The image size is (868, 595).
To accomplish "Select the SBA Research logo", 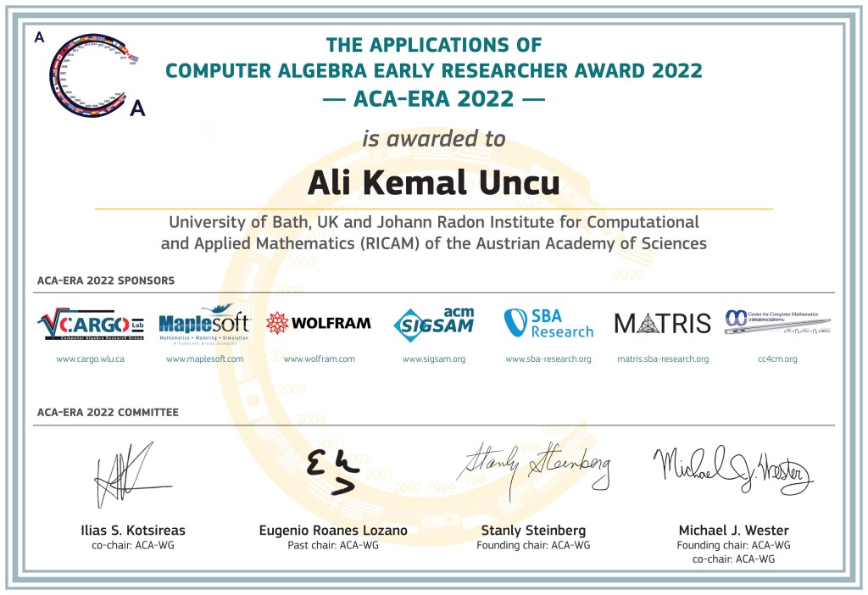I will [x=548, y=323].
